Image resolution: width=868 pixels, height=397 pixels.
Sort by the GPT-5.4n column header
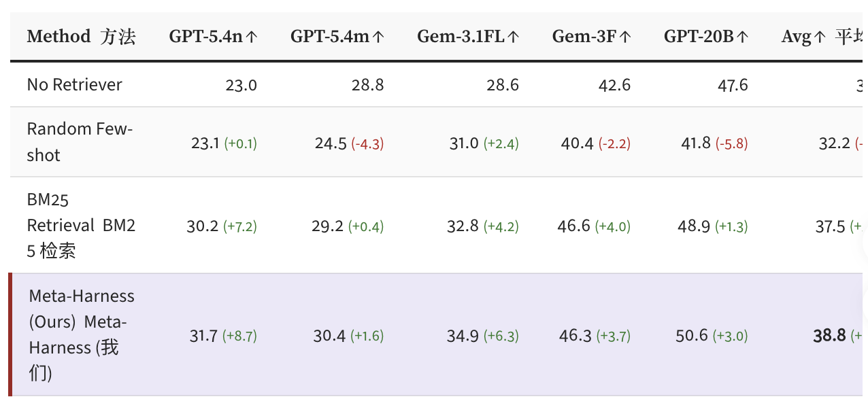tap(213, 37)
